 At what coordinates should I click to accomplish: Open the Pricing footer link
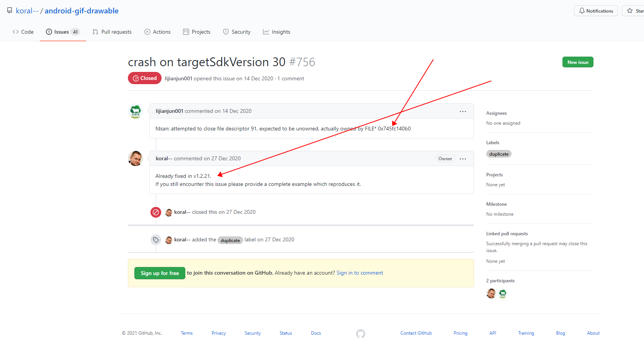(x=461, y=333)
